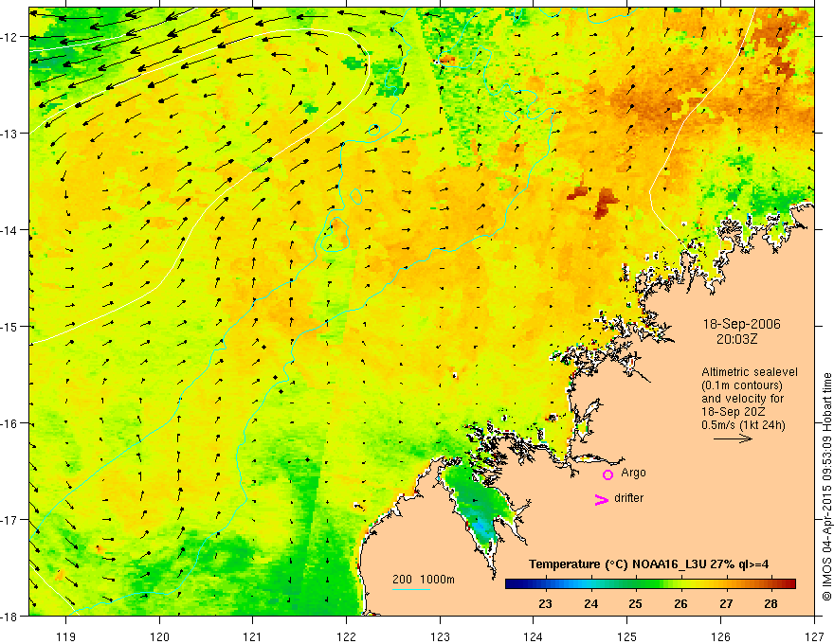Click the '0.5m/s (1kt 24h)' text
The image size is (834, 644).
[x=743, y=425]
